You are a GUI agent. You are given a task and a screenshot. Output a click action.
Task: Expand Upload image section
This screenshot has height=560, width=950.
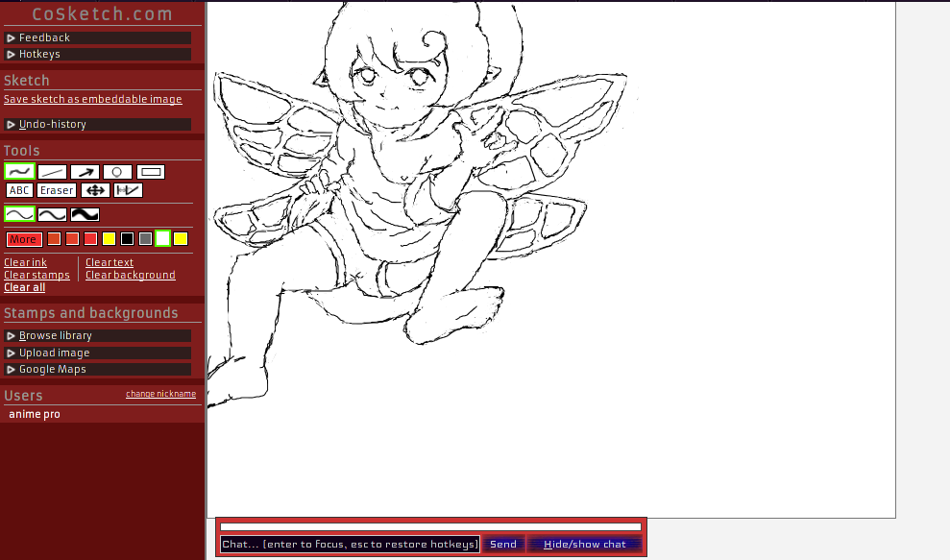pyautogui.click(x=98, y=353)
